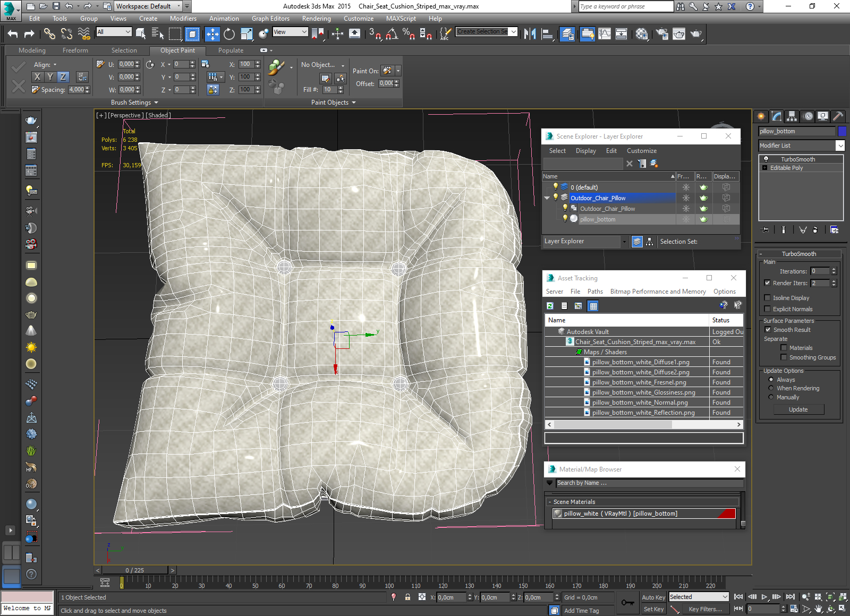
Task: Activate the Select and Move tool
Action: pos(212,34)
